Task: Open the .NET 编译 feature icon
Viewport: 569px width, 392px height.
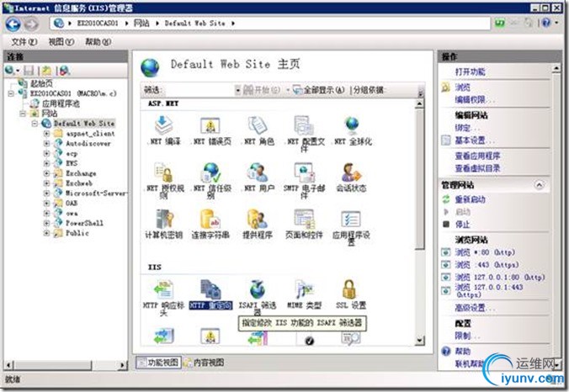Action: [163, 130]
